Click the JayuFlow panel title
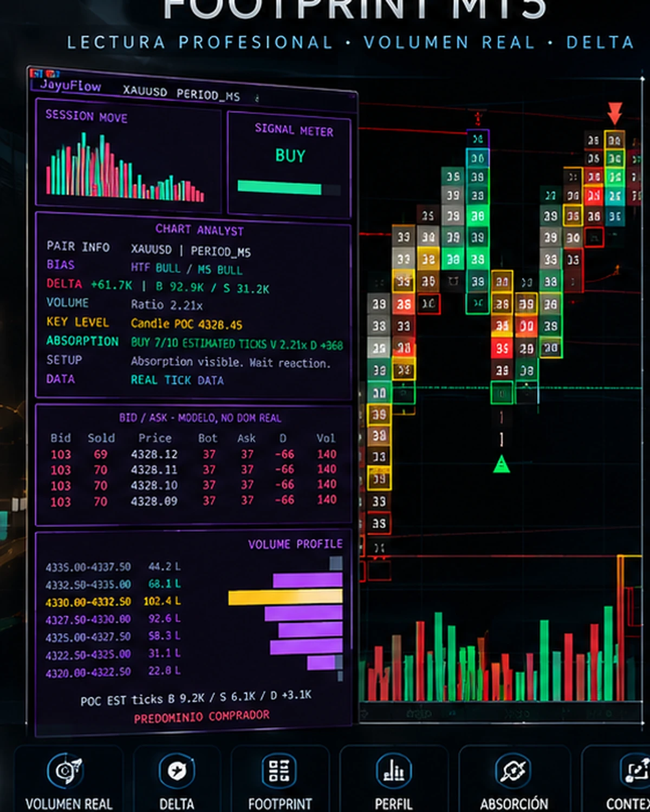The image size is (650, 812). (x=70, y=85)
